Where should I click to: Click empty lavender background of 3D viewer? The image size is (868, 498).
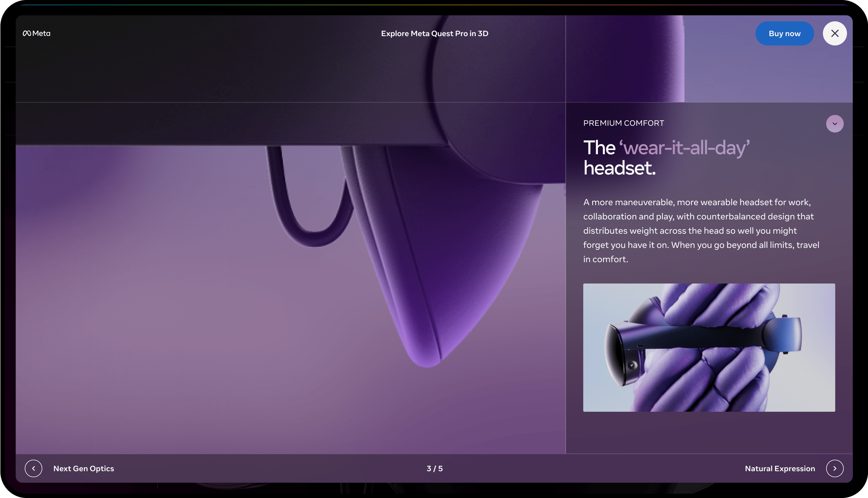(x=139, y=313)
